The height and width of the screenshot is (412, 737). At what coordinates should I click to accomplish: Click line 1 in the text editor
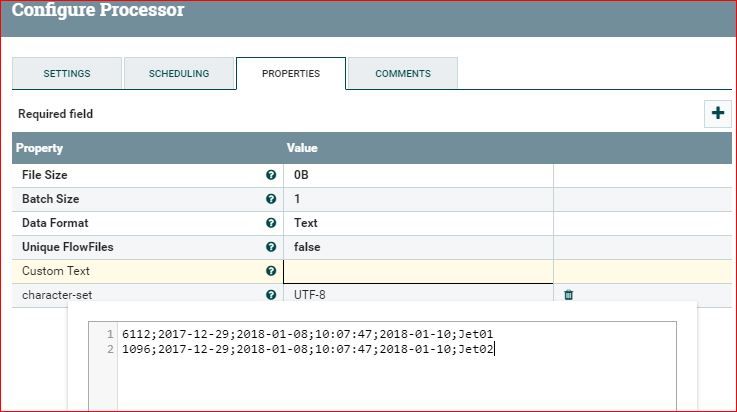click(307, 334)
